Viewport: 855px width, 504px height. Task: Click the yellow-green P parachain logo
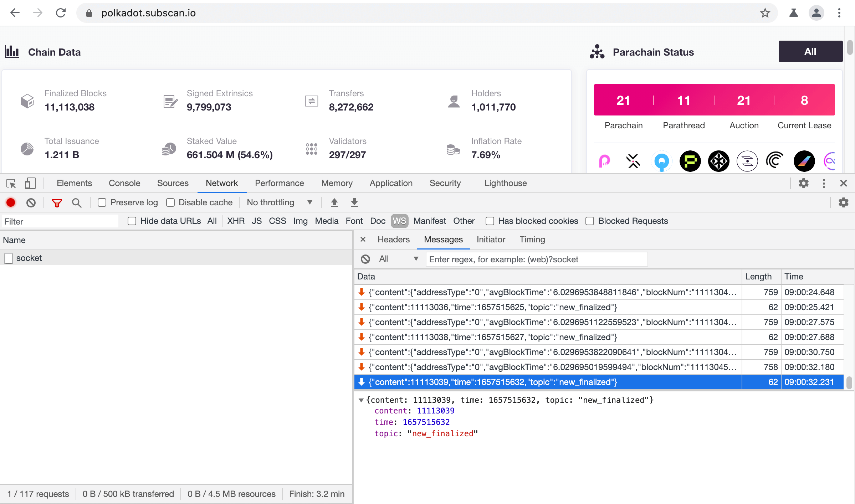(690, 161)
